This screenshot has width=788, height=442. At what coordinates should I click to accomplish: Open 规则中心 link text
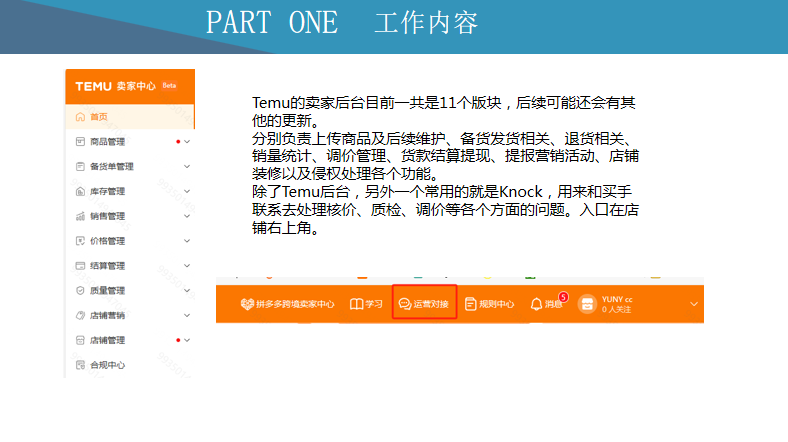(497, 304)
